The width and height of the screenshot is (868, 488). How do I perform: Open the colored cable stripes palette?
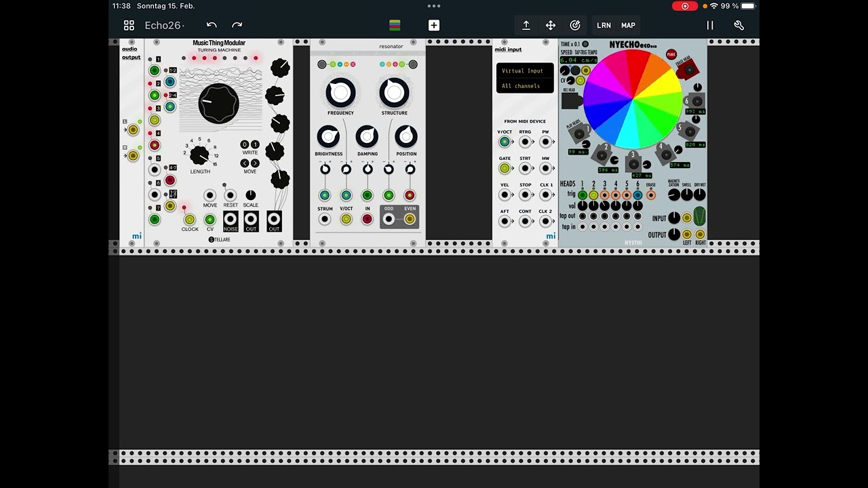(x=395, y=25)
